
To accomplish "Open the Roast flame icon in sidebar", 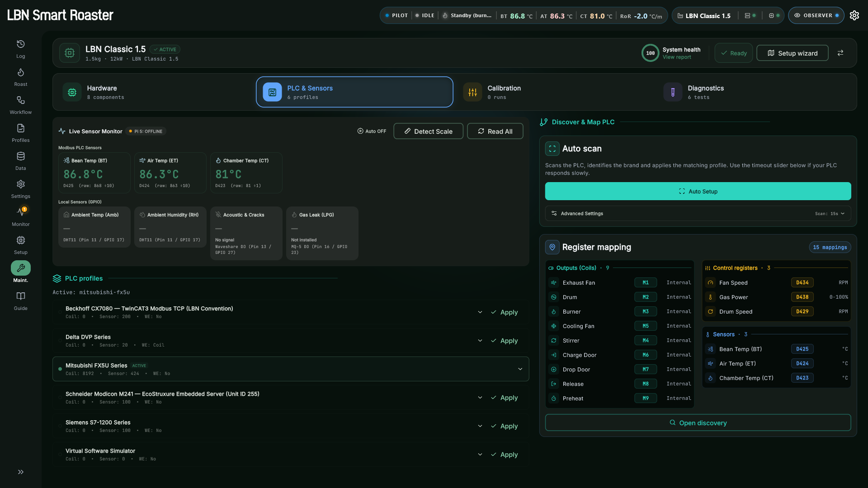I will point(21,72).
